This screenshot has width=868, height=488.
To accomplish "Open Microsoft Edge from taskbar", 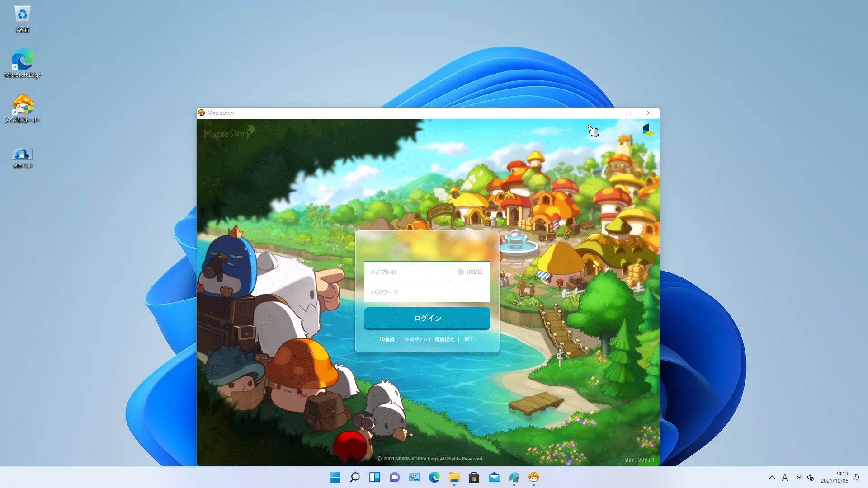I will pos(434,477).
